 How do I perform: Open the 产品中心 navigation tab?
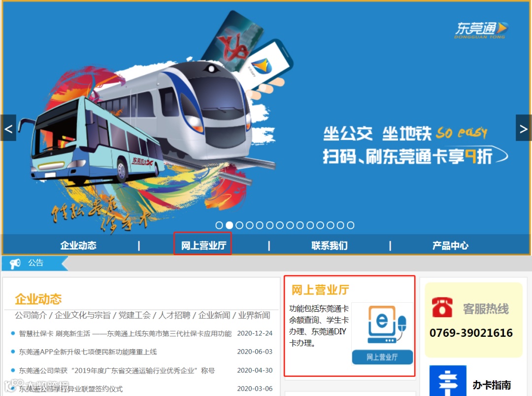click(x=450, y=245)
